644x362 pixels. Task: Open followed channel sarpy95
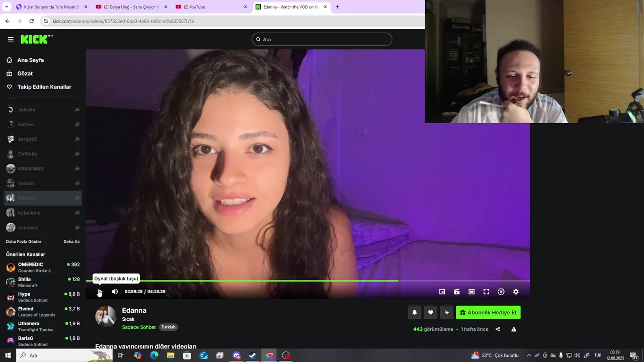click(43, 139)
